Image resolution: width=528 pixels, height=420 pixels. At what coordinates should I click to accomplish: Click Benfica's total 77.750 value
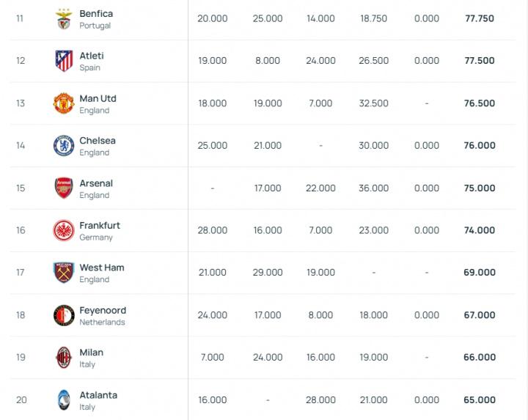point(480,18)
